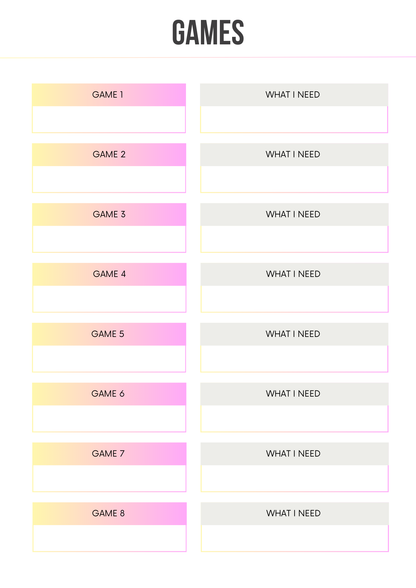Viewport: 416px width, 588px height.
Task: Click the blank field under GAME 1
Action: pyautogui.click(x=109, y=119)
